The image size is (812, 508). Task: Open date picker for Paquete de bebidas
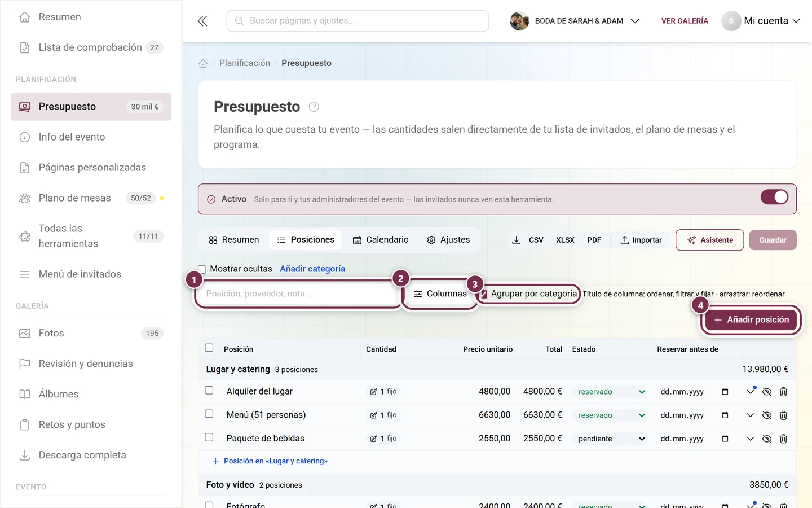725,439
